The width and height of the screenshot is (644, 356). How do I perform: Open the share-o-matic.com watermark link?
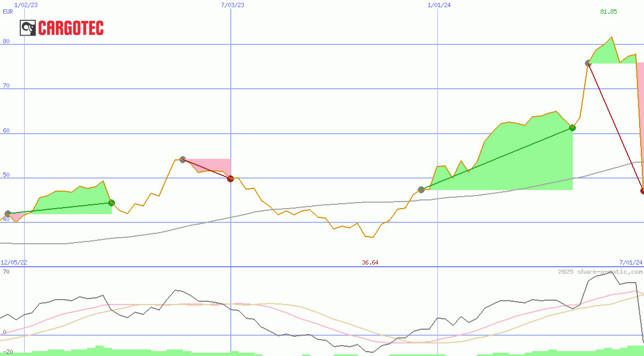(600, 272)
